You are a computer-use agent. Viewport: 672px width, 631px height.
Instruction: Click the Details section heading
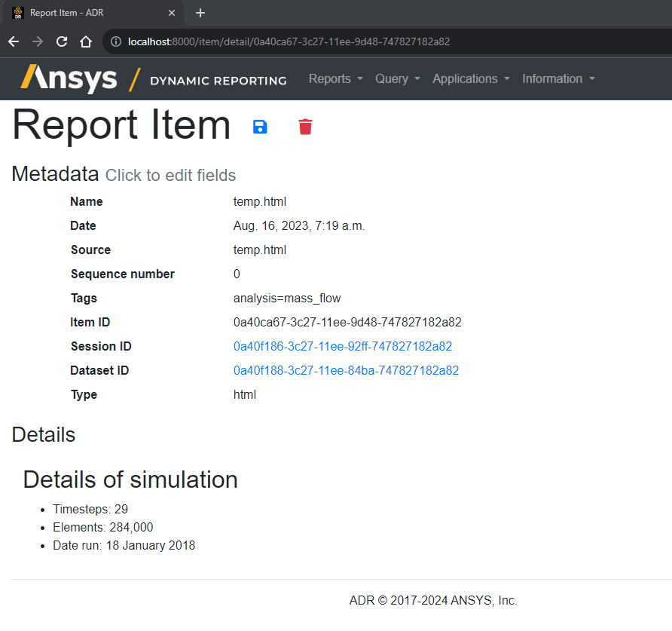[x=44, y=434]
